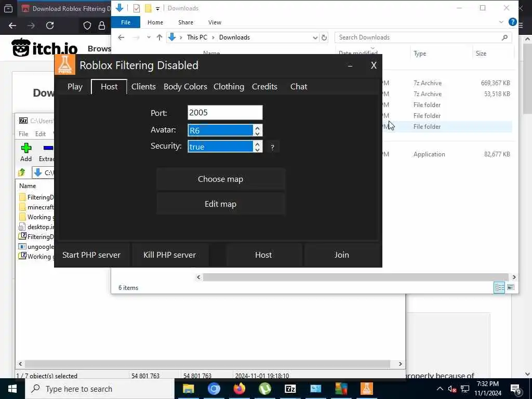Open the quick access toolbar customize dropdown

158,8
